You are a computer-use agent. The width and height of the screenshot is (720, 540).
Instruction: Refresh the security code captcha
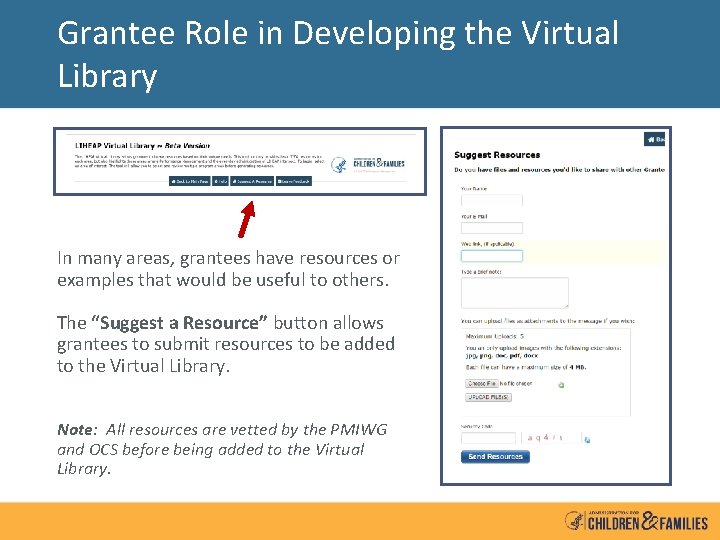coord(587,440)
